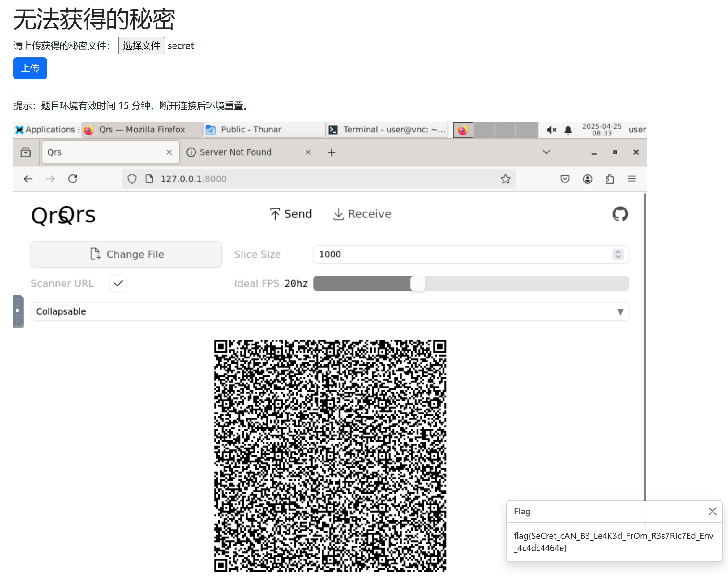
Task: Click the site information page icon
Action: [x=149, y=178]
